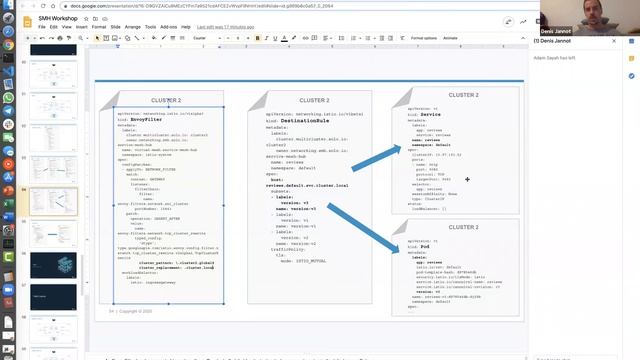Select the line tool

[x=137, y=38]
